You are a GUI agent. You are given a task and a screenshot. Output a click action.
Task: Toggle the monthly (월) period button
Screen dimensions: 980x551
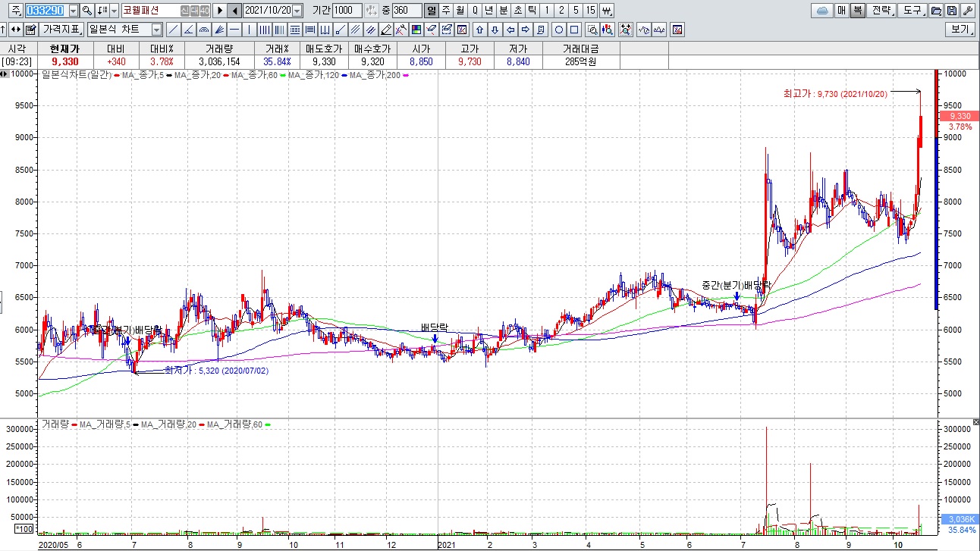point(460,11)
